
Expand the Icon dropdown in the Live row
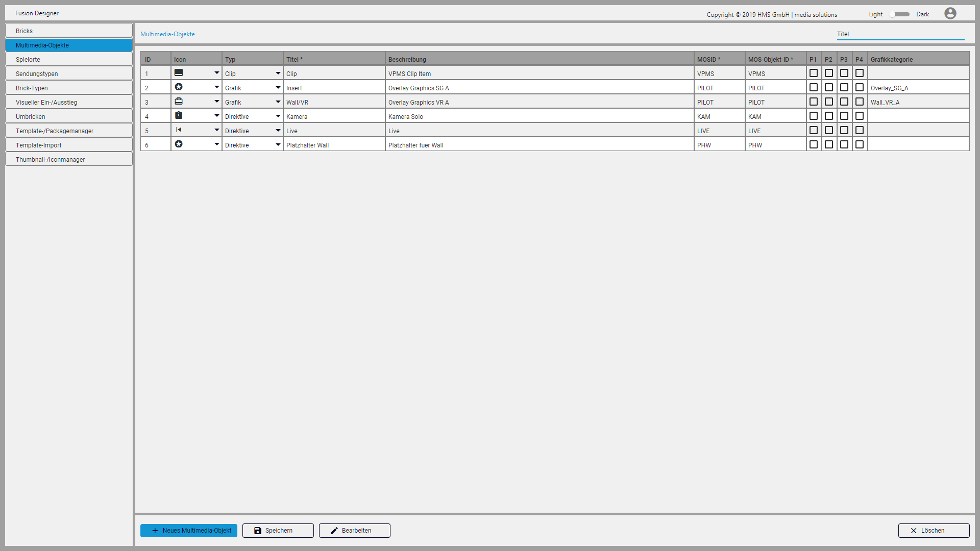[x=216, y=130]
